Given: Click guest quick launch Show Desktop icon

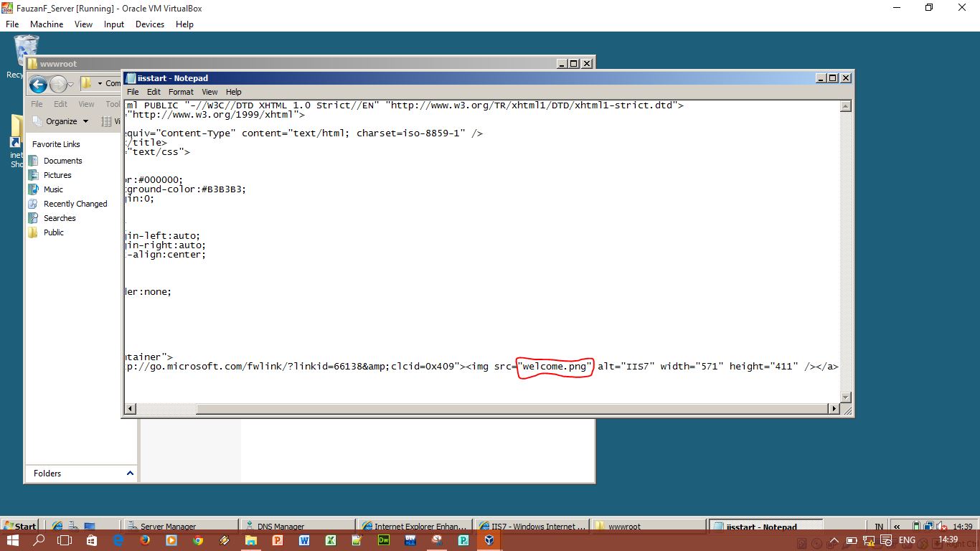Looking at the screenshot, I should (x=90, y=526).
